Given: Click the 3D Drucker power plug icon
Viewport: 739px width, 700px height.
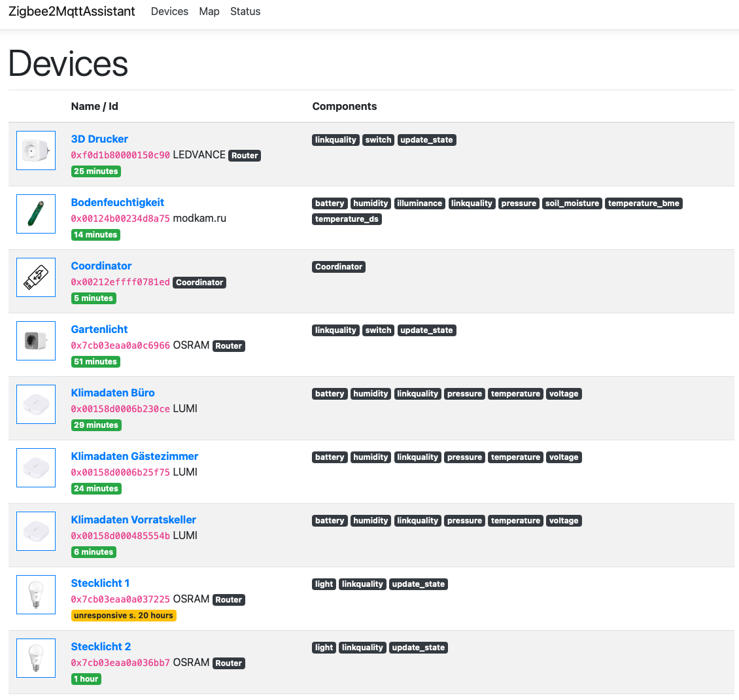Looking at the screenshot, I should (35, 150).
